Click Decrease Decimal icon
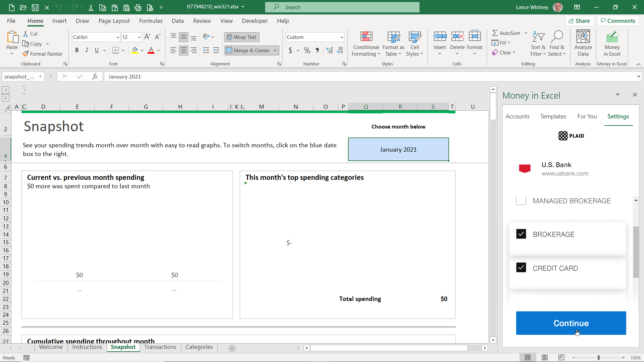 [x=340, y=50]
